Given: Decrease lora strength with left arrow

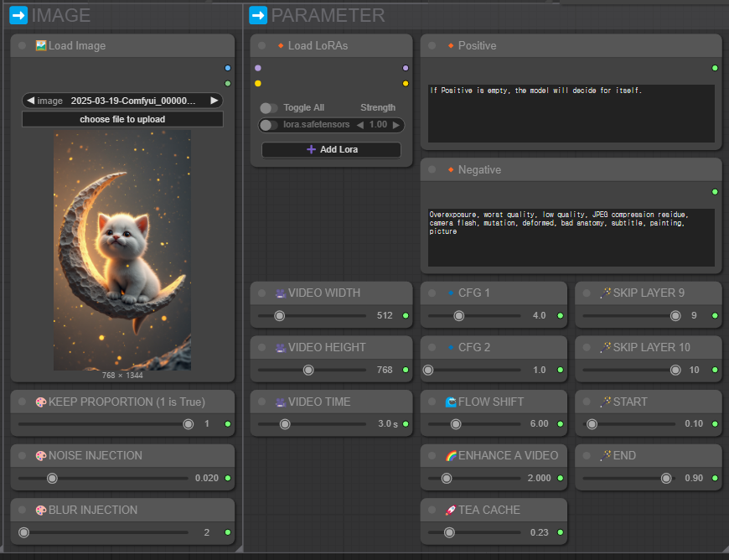Looking at the screenshot, I should (x=359, y=125).
